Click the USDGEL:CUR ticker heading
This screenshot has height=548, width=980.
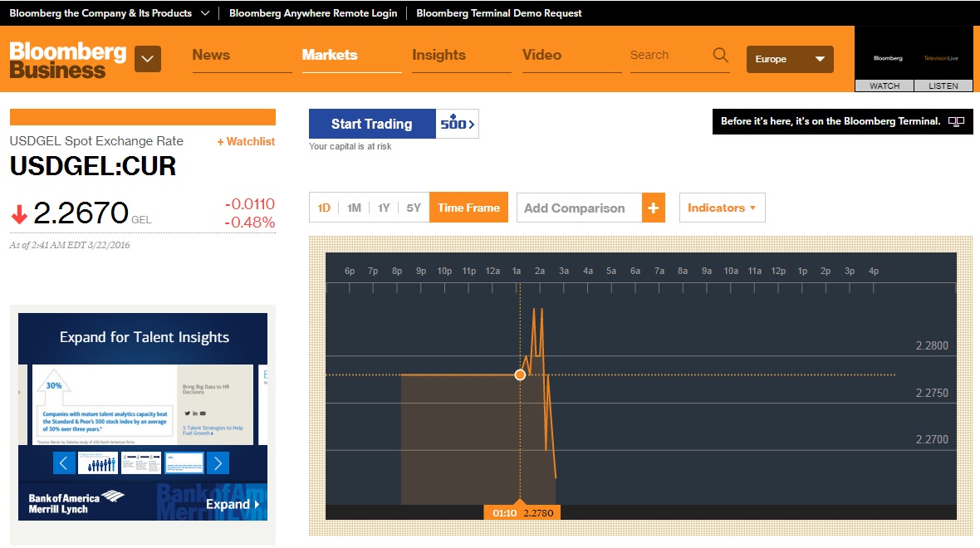pos(92,166)
